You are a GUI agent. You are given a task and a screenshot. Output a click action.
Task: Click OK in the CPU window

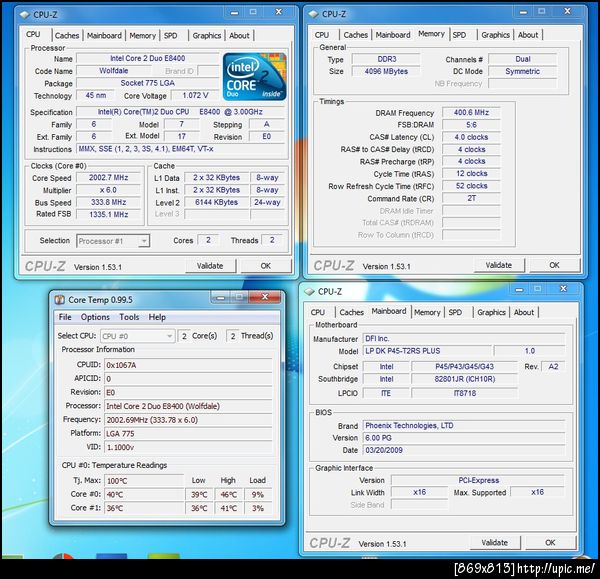[266, 266]
